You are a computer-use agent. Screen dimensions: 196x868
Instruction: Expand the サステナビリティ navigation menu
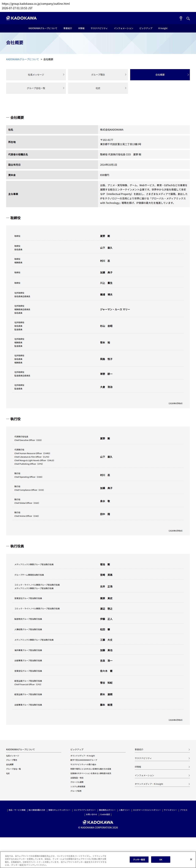[x=99, y=28]
